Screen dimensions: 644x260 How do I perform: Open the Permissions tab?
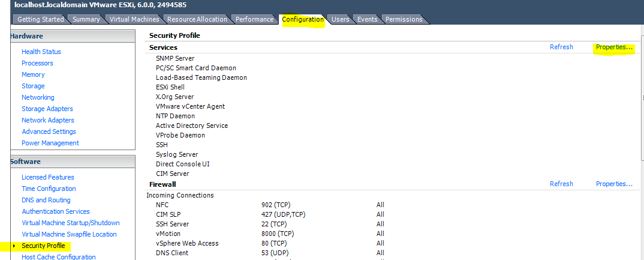(x=404, y=19)
